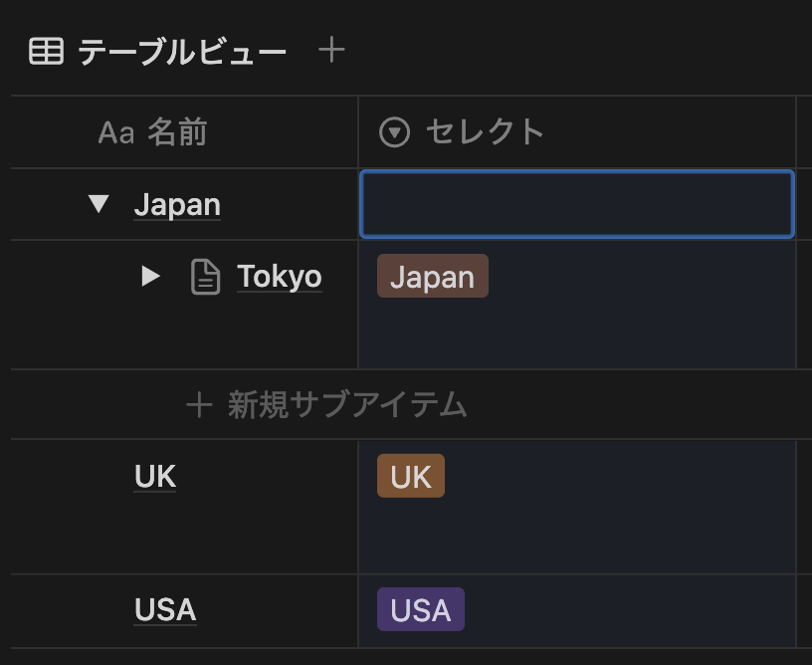Collapse the Japan row toggle

point(98,204)
